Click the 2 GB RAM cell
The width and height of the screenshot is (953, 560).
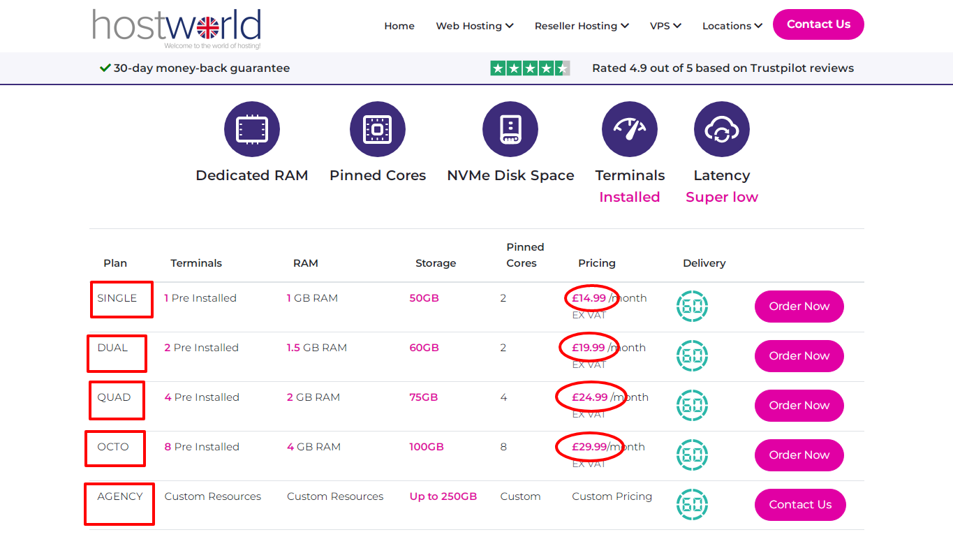pyautogui.click(x=313, y=397)
